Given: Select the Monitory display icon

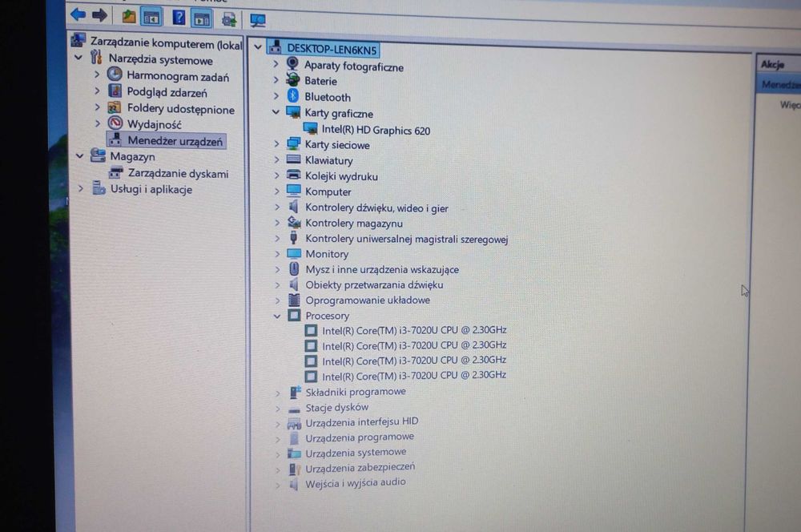Looking at the screenshot, I should [294, 253].
